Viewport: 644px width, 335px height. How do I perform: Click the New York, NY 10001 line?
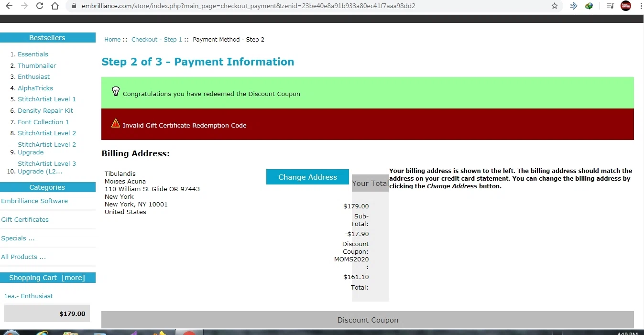(x=136, y=205)
